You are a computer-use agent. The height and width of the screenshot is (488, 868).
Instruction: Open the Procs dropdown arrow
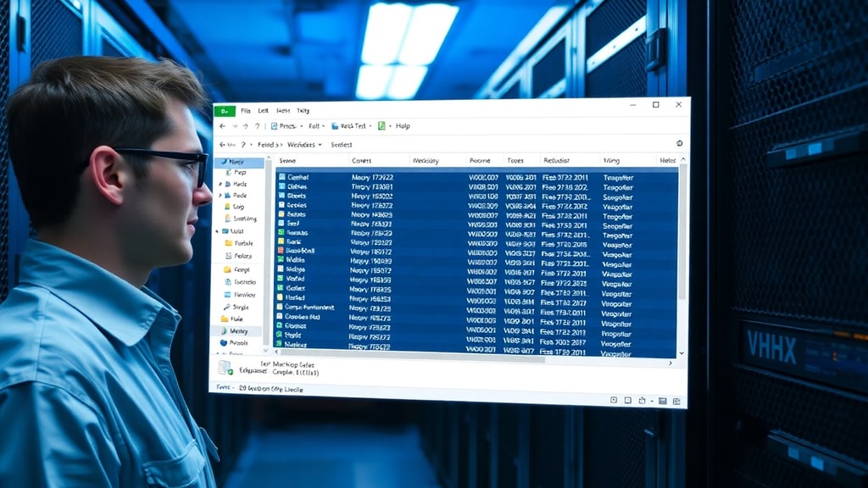tap(301, 127)
